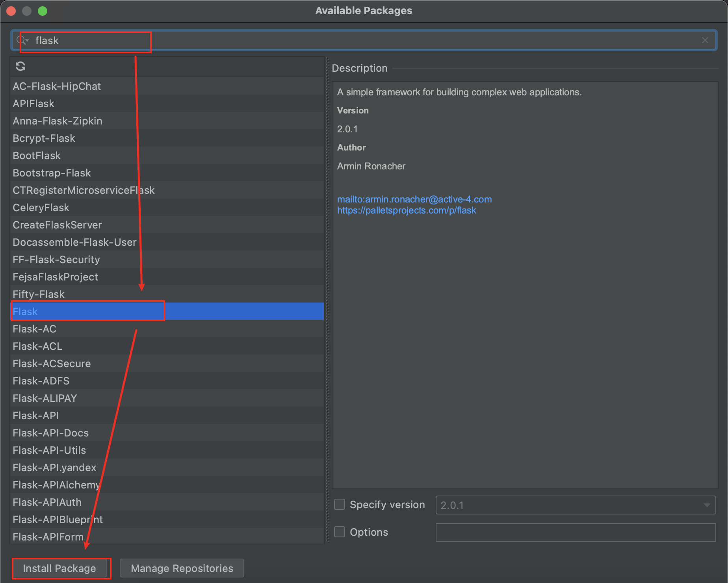Click the Manage Repositories button
This screenshot has height=583, width=728.
[x=182, y=568]
